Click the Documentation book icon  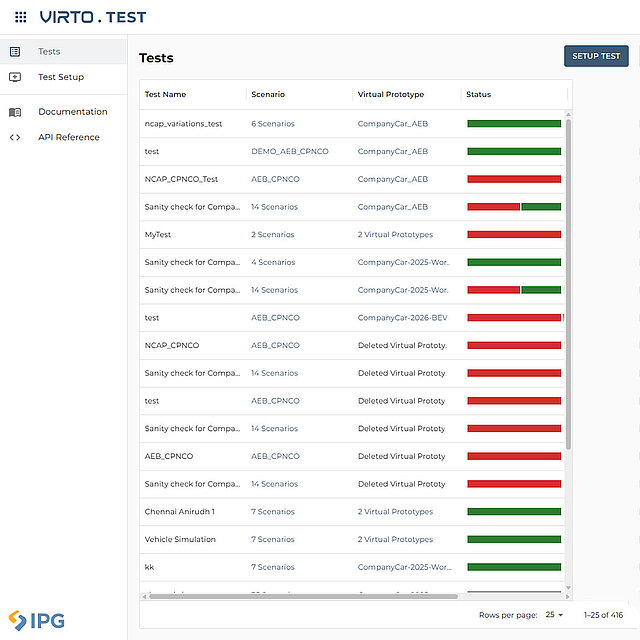[15, 112]
